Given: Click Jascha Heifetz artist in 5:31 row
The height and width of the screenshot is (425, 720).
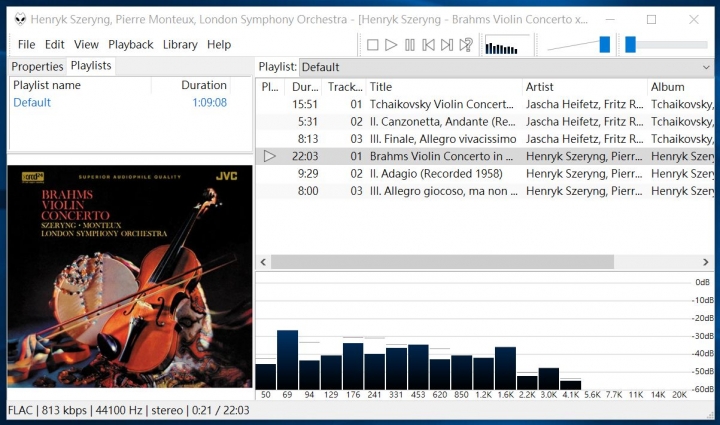Looking at the screenshot, I should [x=585, y=122].
